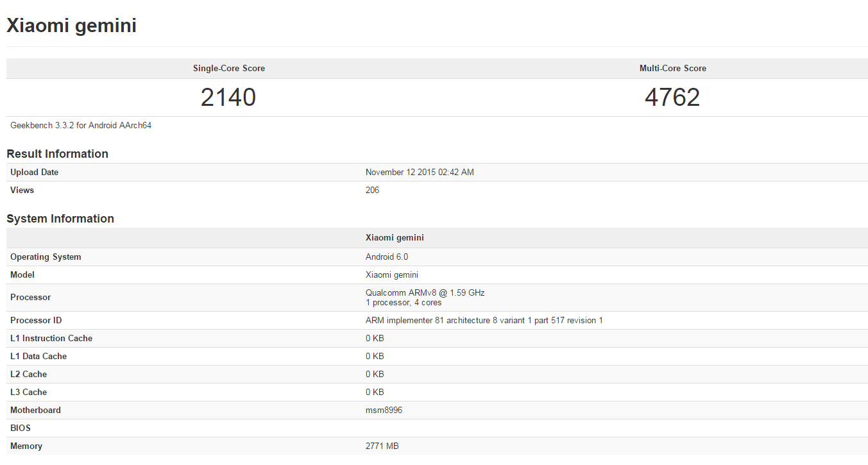
Task: Select the msm8996 motherboard value
Action: 384,410
